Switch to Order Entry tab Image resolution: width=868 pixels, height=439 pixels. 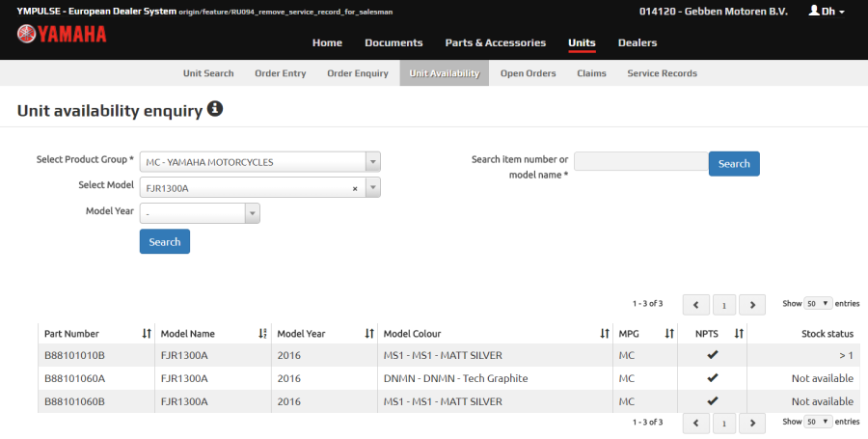(280, 73)
